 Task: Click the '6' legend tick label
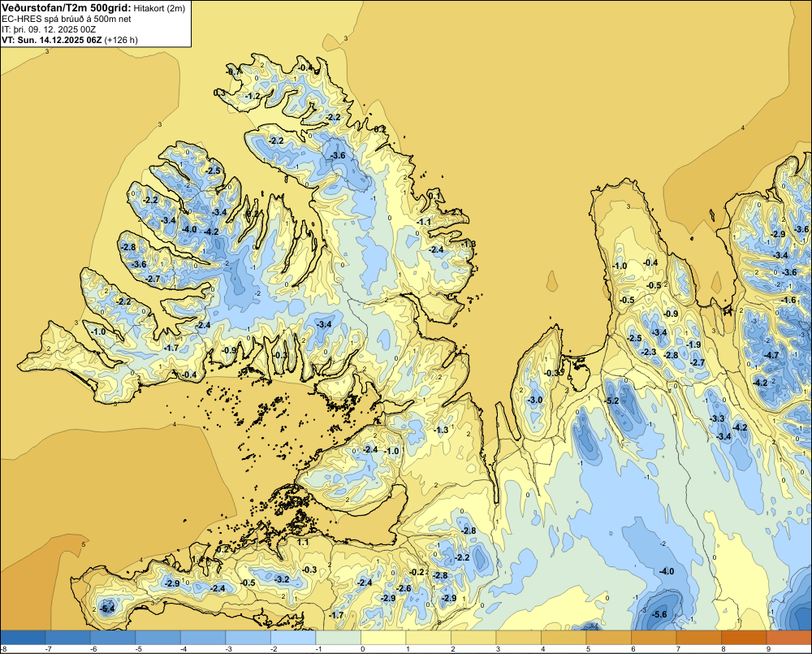pos(633,649)
